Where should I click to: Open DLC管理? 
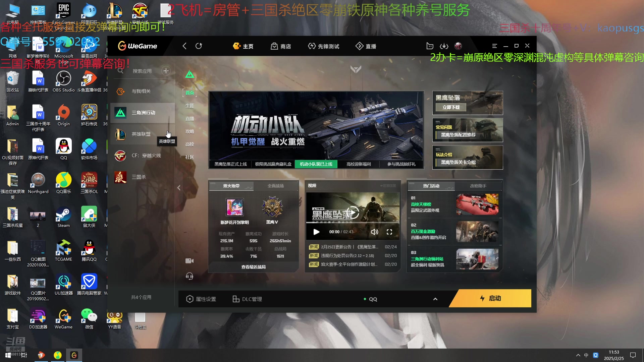pos(247,299)
